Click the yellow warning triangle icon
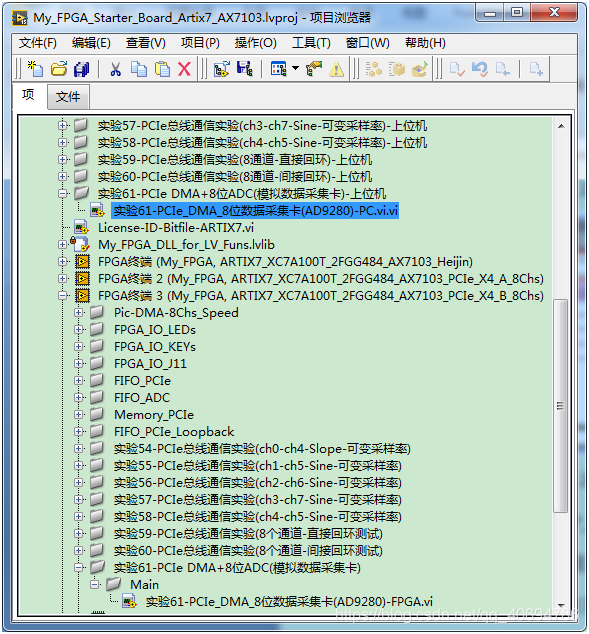589x634 pixels. click(x=336, y=70)
